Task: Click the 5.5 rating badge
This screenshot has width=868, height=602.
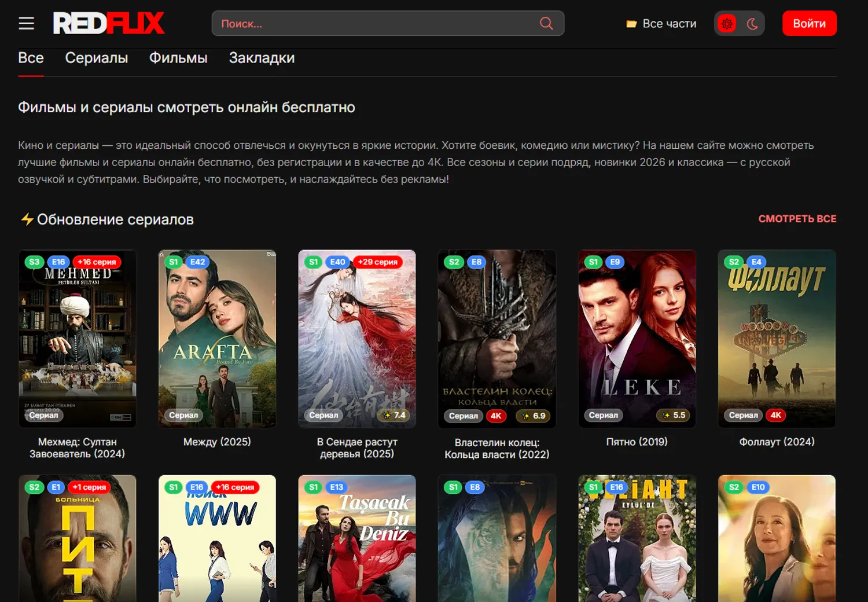Action: tap(674, 415)
